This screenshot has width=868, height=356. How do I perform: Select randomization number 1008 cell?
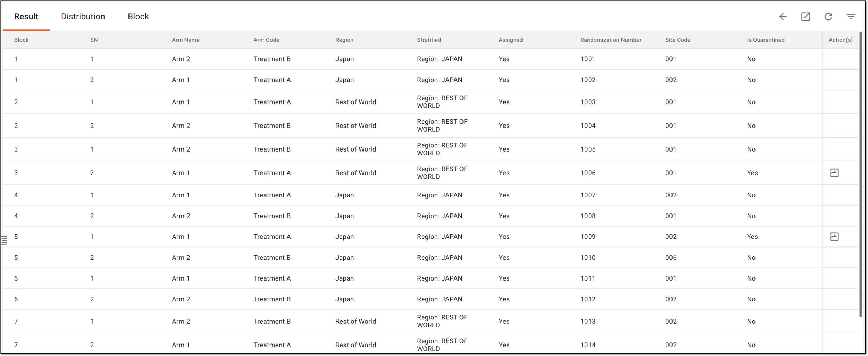(x=588, y=216)
